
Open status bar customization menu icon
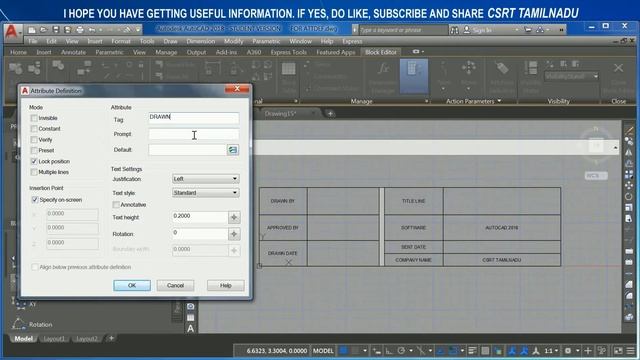coord(631,351)
